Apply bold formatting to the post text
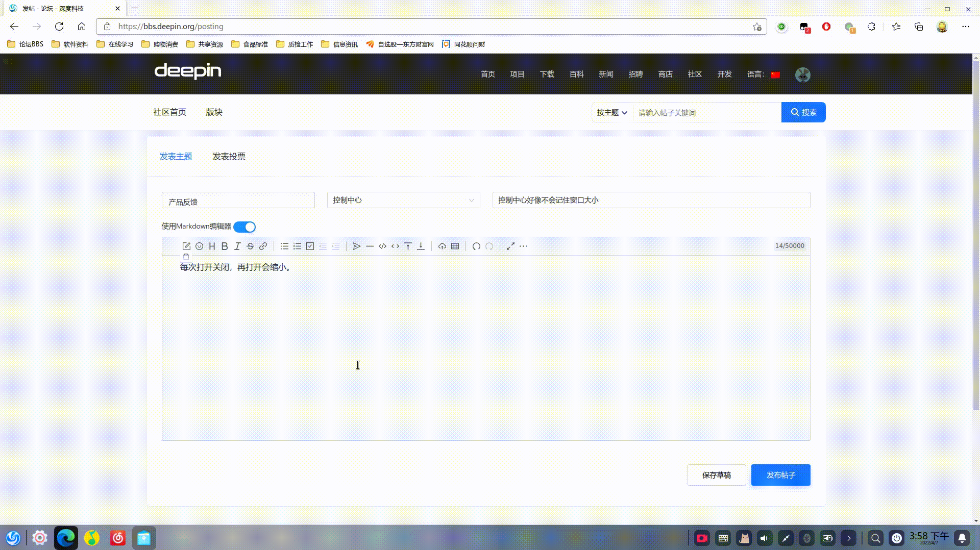The image size is (980, 550). [225, 246]
